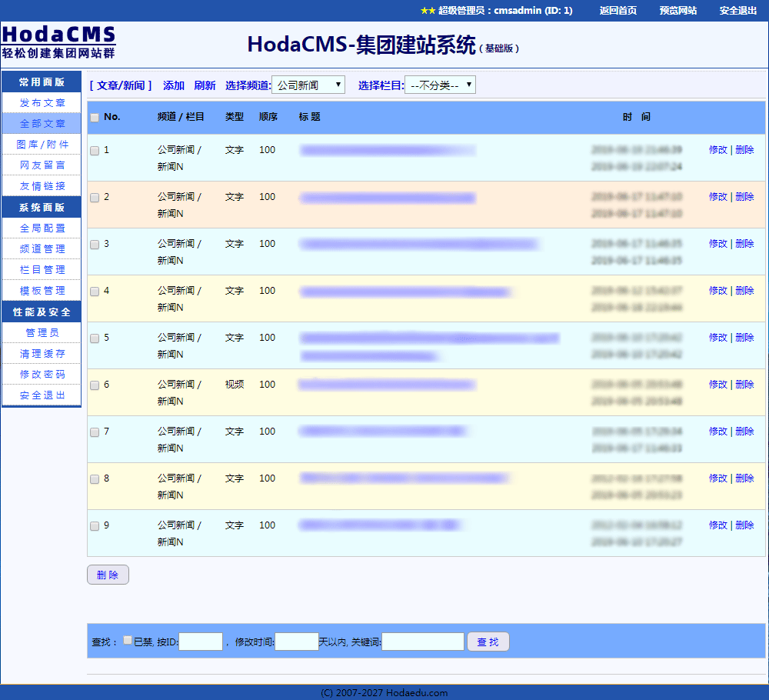
Task: Open 栏目管理 in the sidebar
Action: [42, 270]
